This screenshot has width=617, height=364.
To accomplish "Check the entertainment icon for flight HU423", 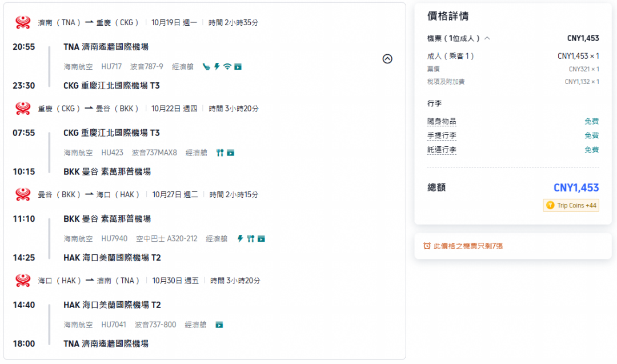I will [x=231, y=153].
